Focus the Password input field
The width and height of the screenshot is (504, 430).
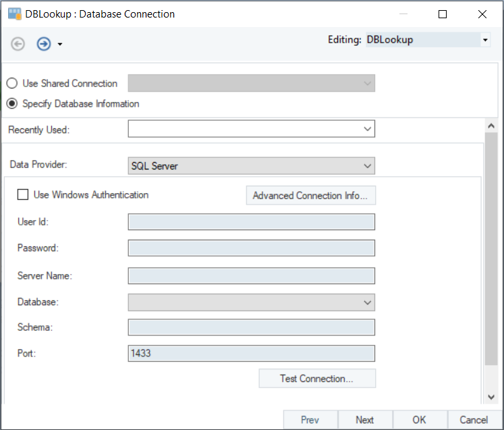click(251, 248)
